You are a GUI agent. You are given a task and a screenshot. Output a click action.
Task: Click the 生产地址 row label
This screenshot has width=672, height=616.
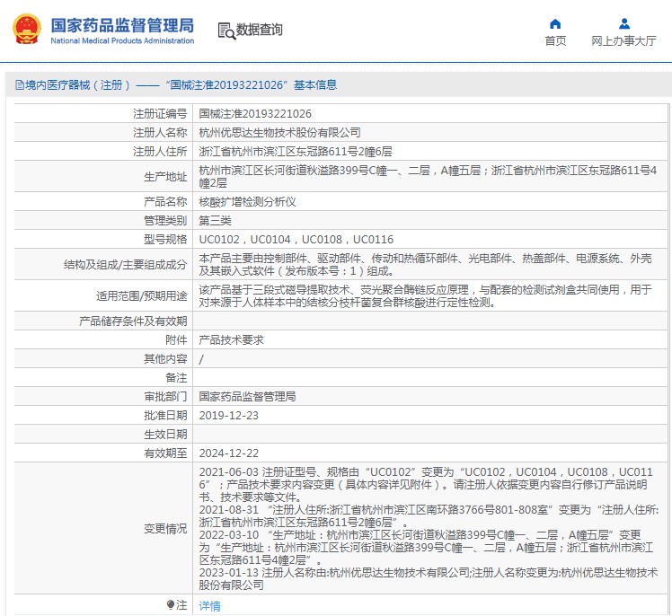[x=165, y=177]
